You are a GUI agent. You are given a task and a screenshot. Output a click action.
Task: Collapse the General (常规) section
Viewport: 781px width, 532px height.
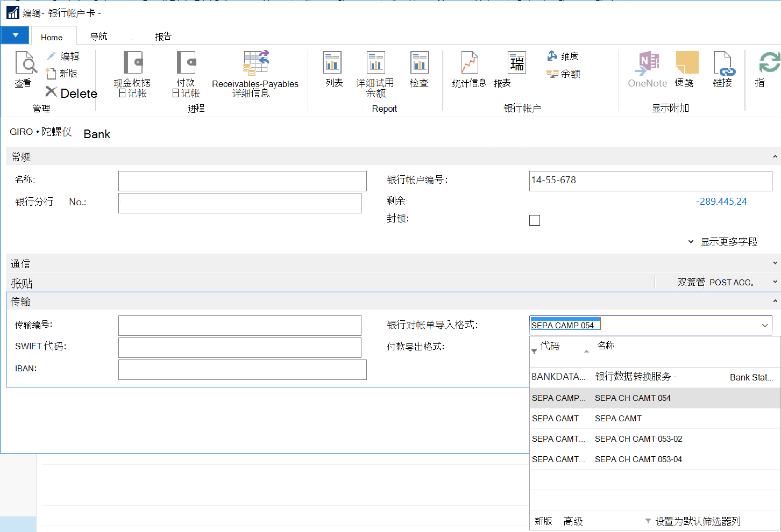click(775, 156)
